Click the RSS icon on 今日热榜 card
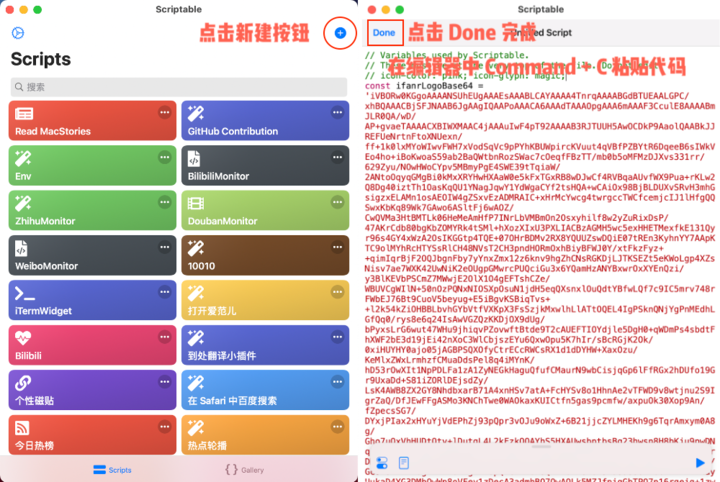Viewport: 720px width, 482px height. click(x=22, y=428)
